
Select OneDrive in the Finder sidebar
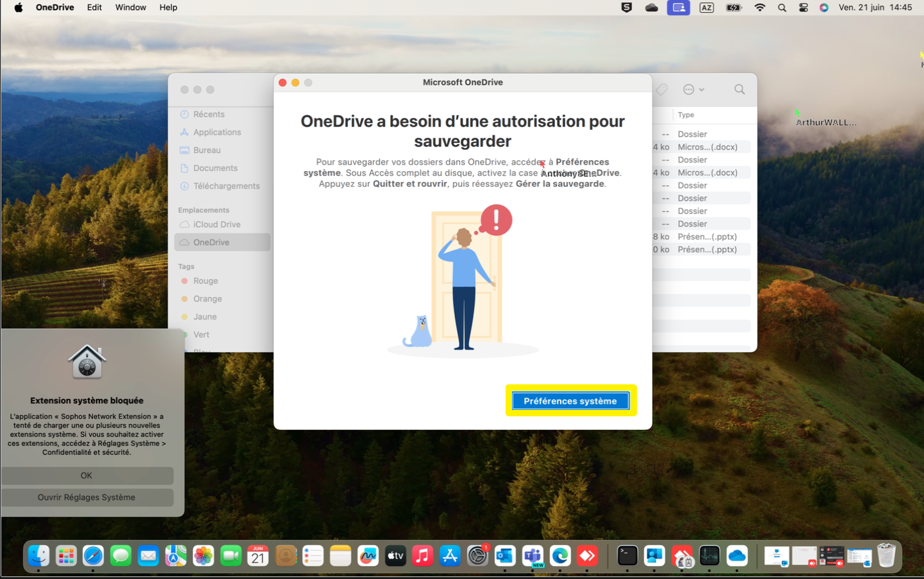tap(222, 242)
